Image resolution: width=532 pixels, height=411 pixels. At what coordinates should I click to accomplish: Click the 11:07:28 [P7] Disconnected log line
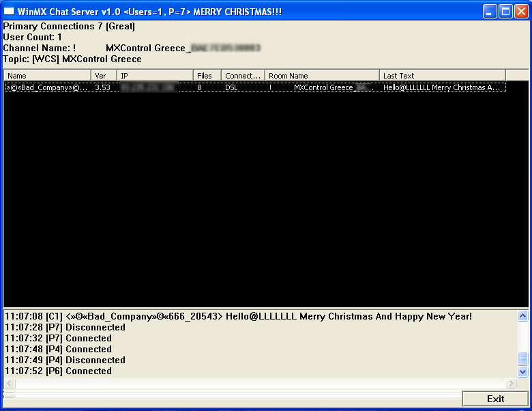coord(65,328)
